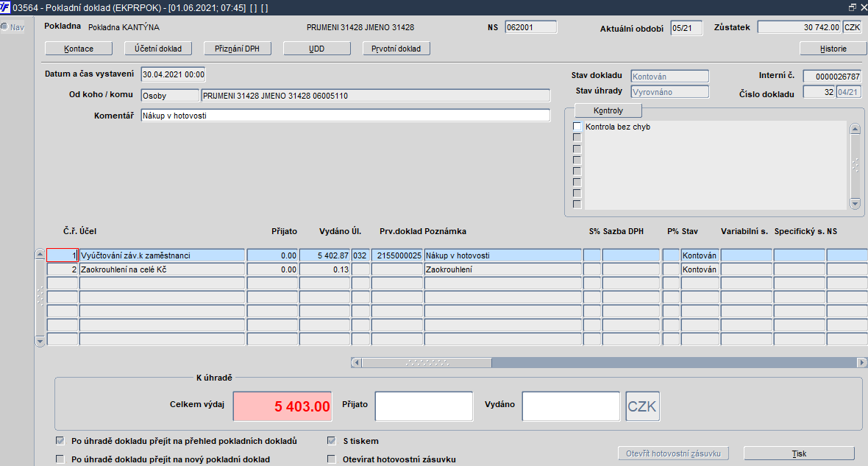Toggle the Kontrola bez chyb checkbox

(577, 127)
